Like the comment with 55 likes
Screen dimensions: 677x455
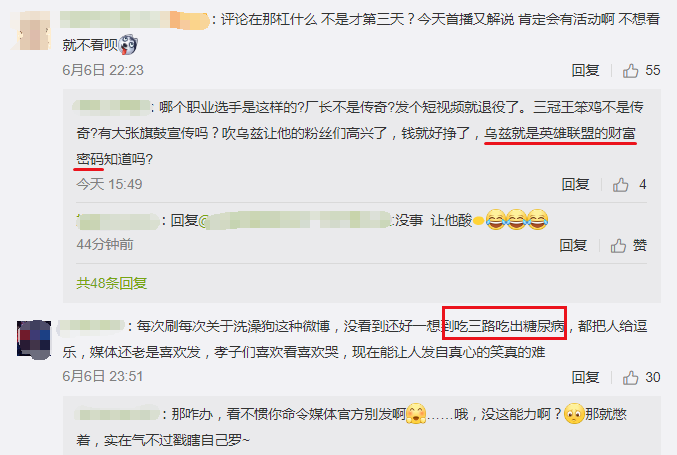[x=630, y=70]
